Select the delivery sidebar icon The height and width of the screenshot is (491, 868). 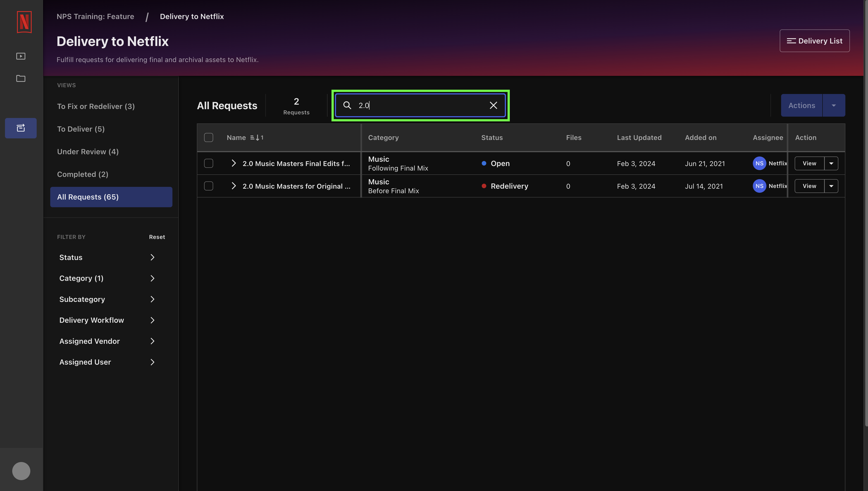click(21, 128)
